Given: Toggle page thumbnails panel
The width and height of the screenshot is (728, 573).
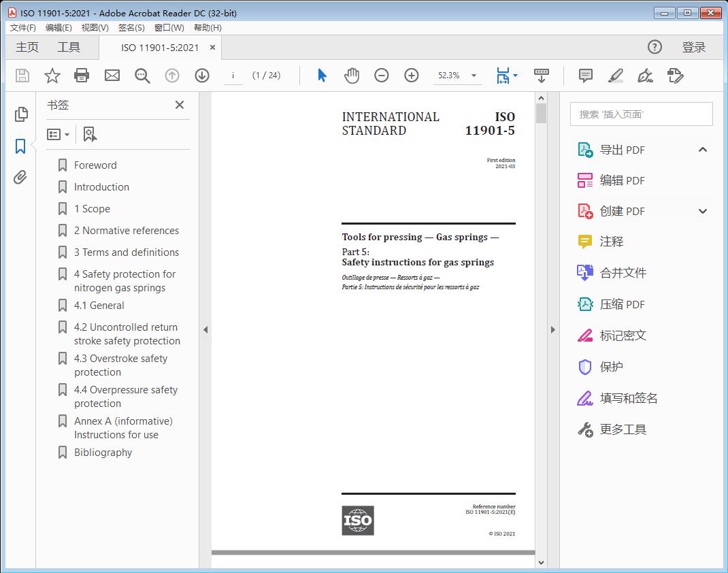Looking at the screenshot, I should coord(20,114).
